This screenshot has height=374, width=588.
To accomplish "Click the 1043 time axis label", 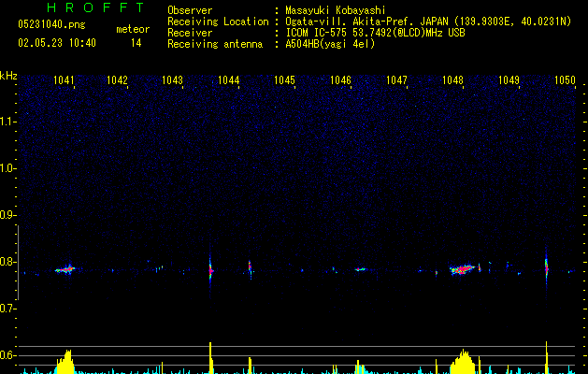I will [x=172, y=79].
